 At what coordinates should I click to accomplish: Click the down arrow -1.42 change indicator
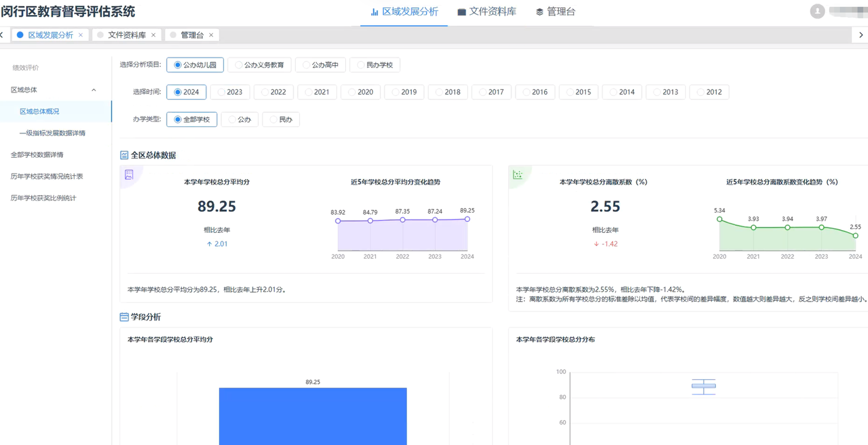tap(605, 244)
